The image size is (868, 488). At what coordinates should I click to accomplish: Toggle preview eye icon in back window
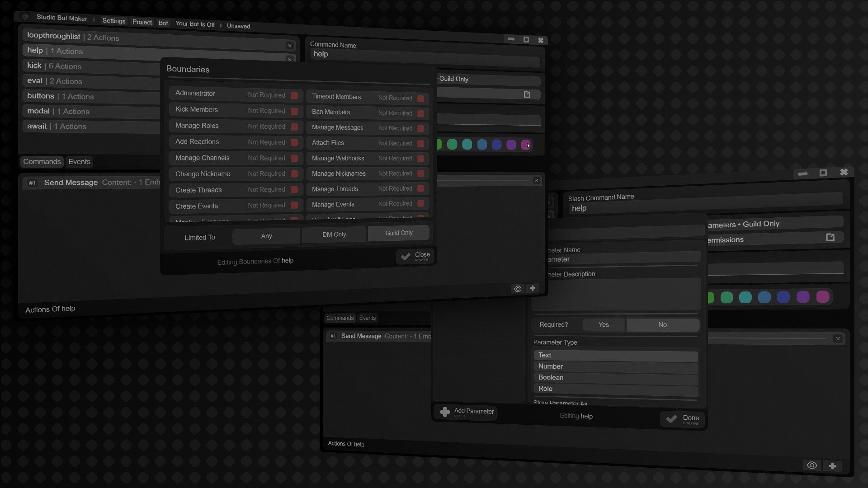click(812, 465)
